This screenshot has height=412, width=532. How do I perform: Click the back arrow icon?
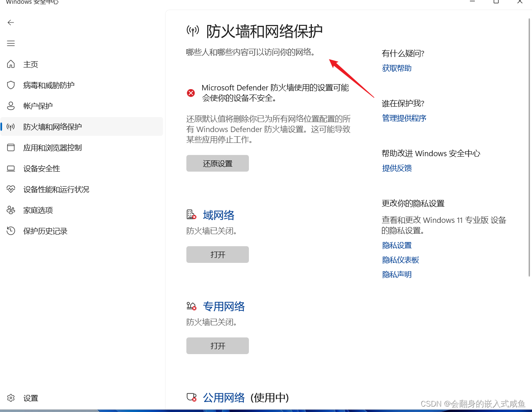pyautogui.click(x=11, y=22)
